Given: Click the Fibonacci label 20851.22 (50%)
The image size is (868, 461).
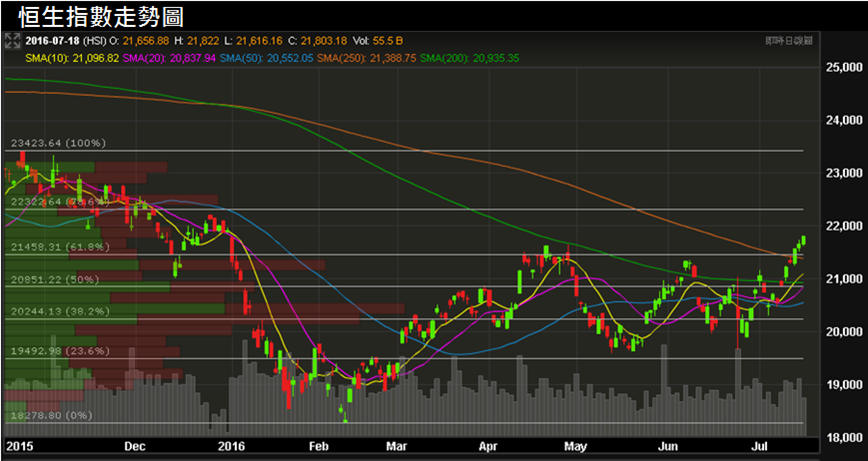Looking at the screenshot, I should tap(55, 280).
